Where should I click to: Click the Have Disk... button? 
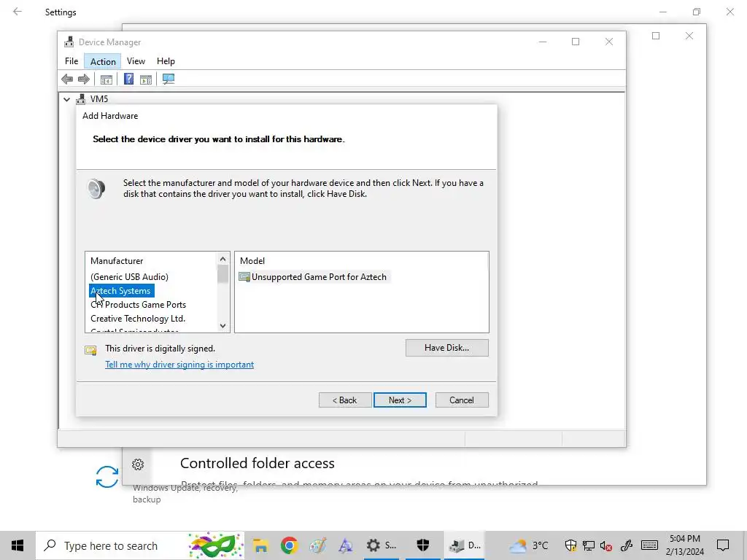click(x=447, y=348)
